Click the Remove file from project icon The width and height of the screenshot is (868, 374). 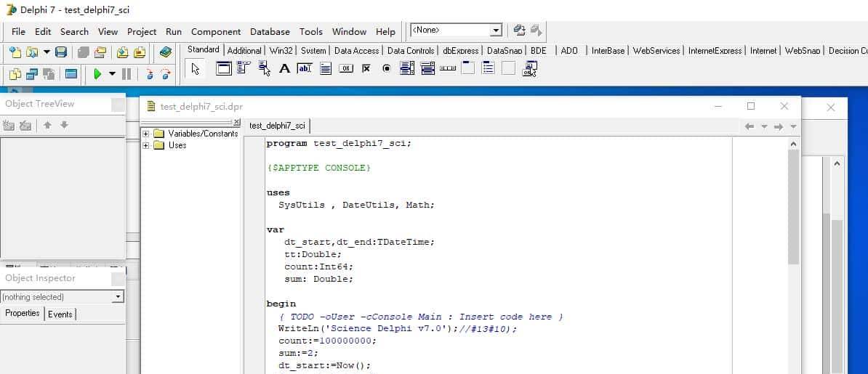coord(140,52)
